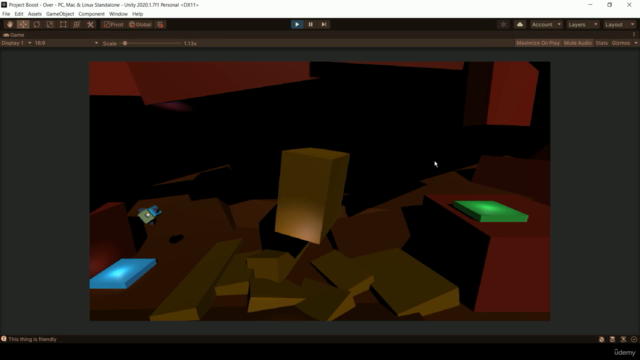Open the Window menu
The image size is (640, 360).
[118, 14]
